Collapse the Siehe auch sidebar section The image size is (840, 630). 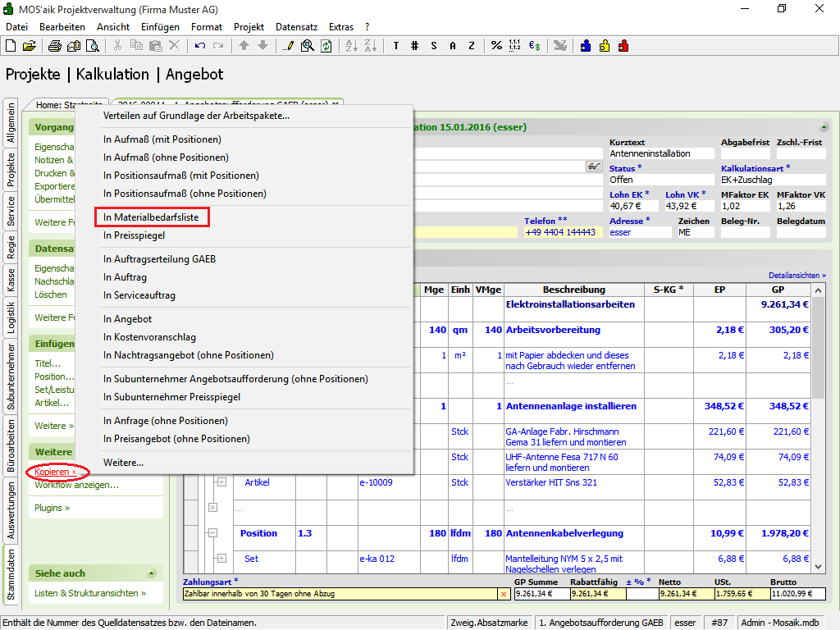(x=152, y=573)
